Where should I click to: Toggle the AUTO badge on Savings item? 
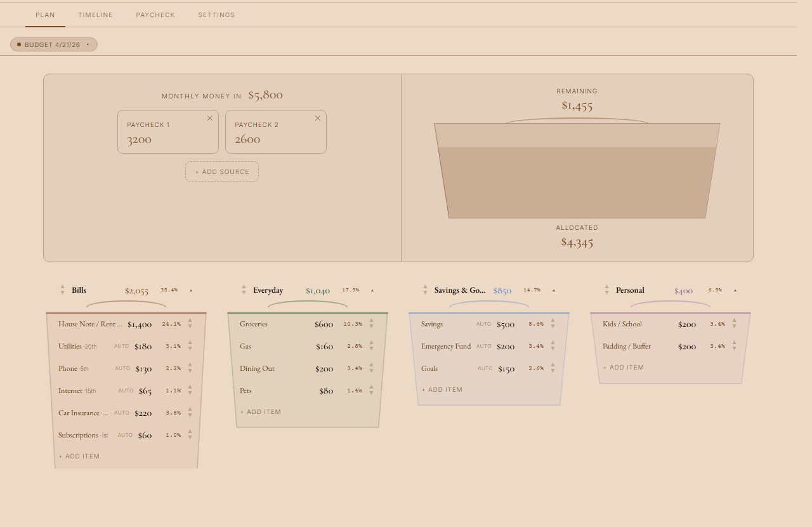pos(483,324)
